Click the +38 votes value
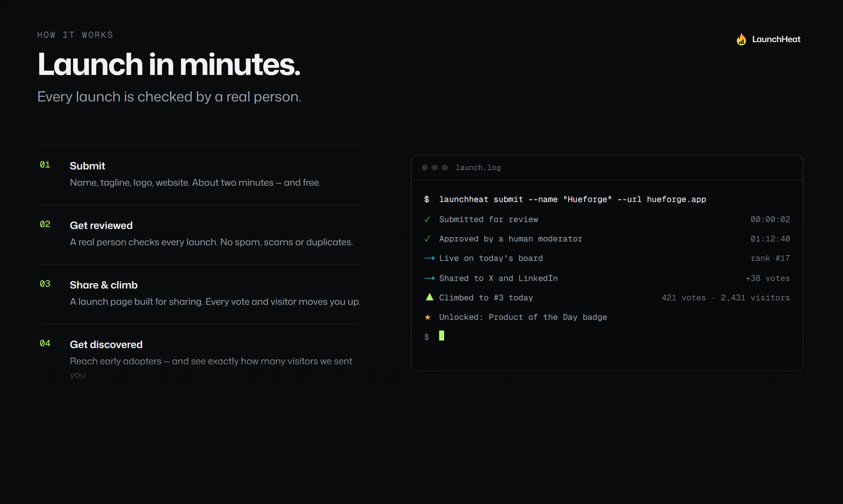Screen dimensions: 843x504 (768, 278)
